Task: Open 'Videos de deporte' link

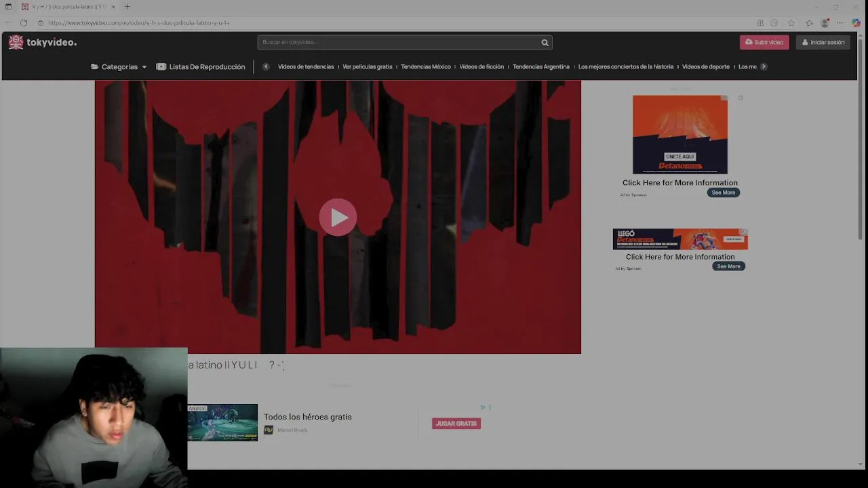Action: (706, 66)
